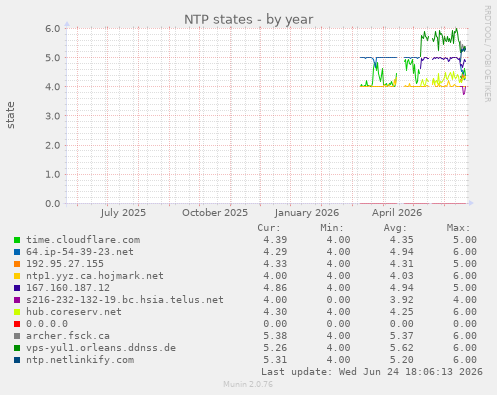
Task: Click 192.95.27.155 Cur value 4.33
Action: point(275,264)
